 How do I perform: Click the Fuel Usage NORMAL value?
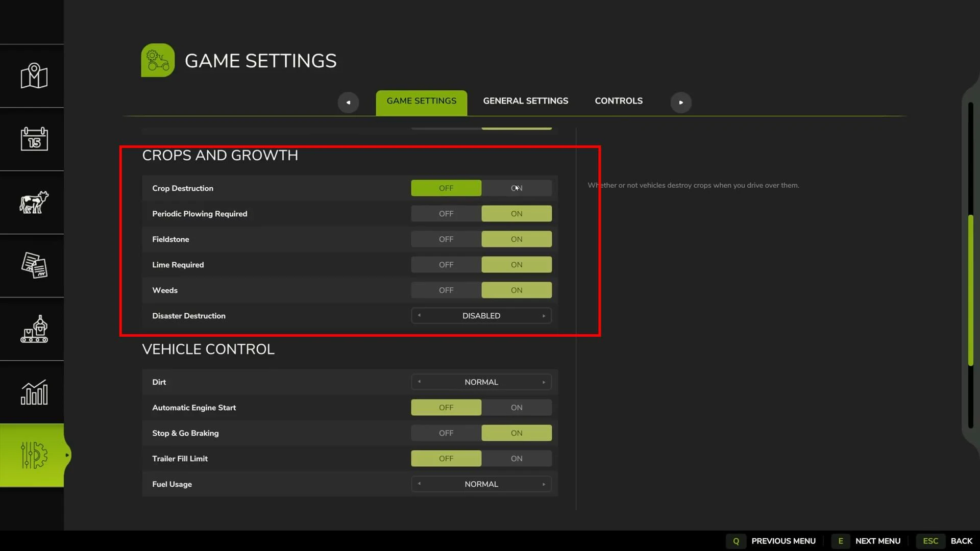[x=481, y=484]
